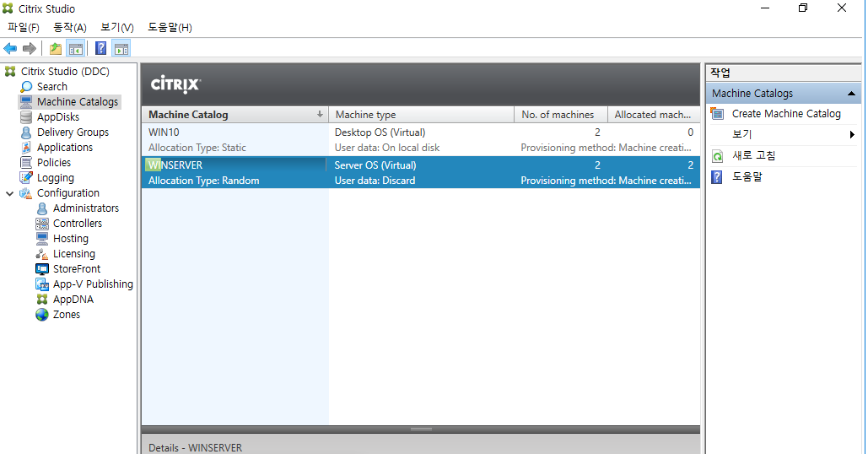
Task: Click the Server OS (Virtual) cell
Action: coord(375,165)
